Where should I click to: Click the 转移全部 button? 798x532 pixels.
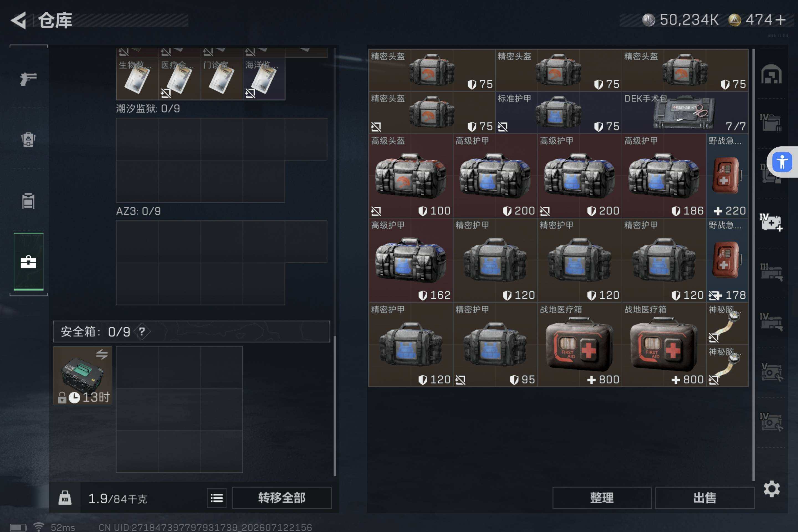(282, 498)
